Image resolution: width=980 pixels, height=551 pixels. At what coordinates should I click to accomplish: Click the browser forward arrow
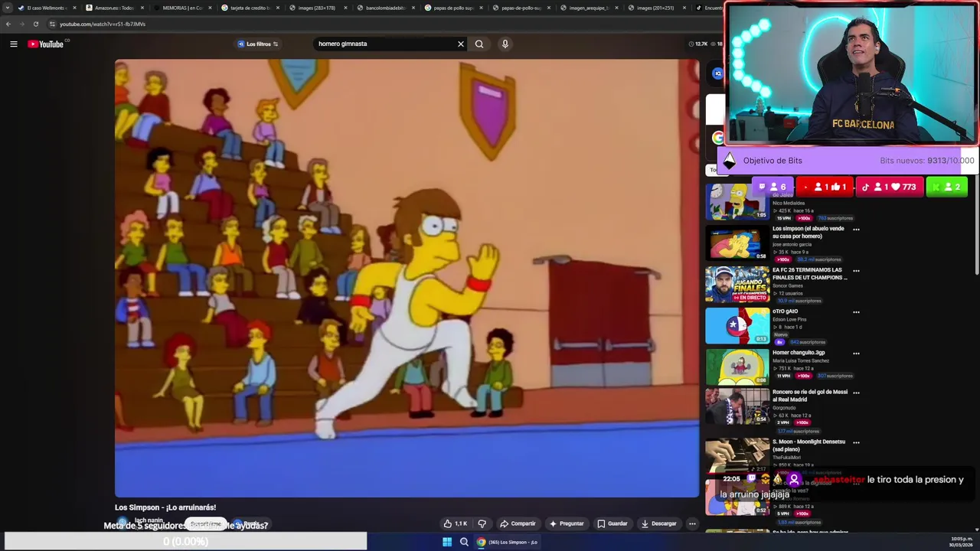click(x=21, y=24)
